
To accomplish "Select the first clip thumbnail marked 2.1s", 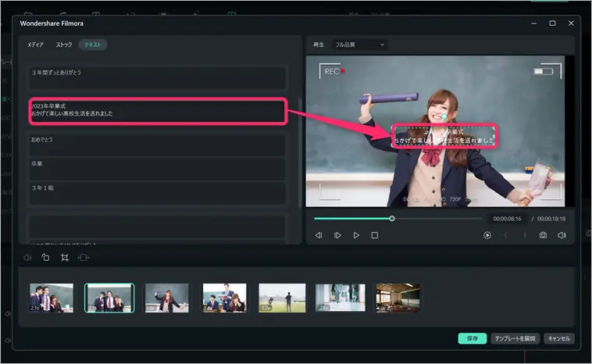I will point(52,298).
